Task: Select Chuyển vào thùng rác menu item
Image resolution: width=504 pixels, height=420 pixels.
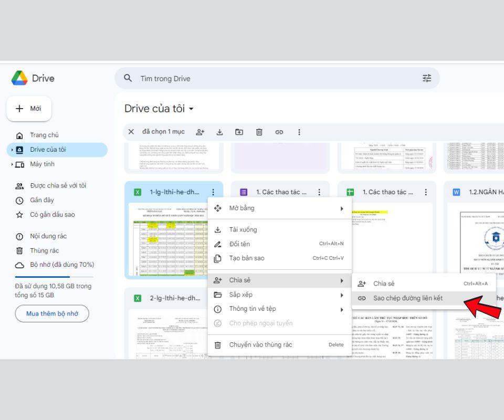Action: pyautogui.click(x=260, y=345)
